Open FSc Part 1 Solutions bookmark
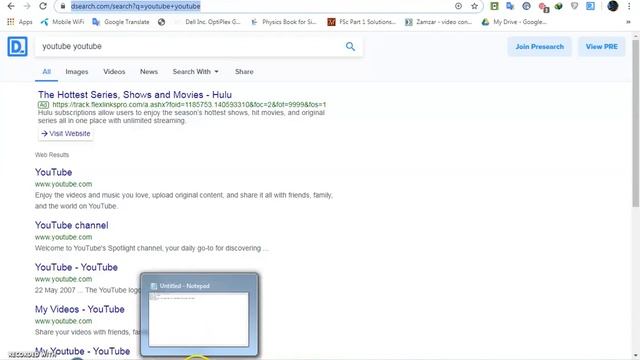The width and height of the screenshot is (640, 360). pyautogui.click(x=362, y=22)
